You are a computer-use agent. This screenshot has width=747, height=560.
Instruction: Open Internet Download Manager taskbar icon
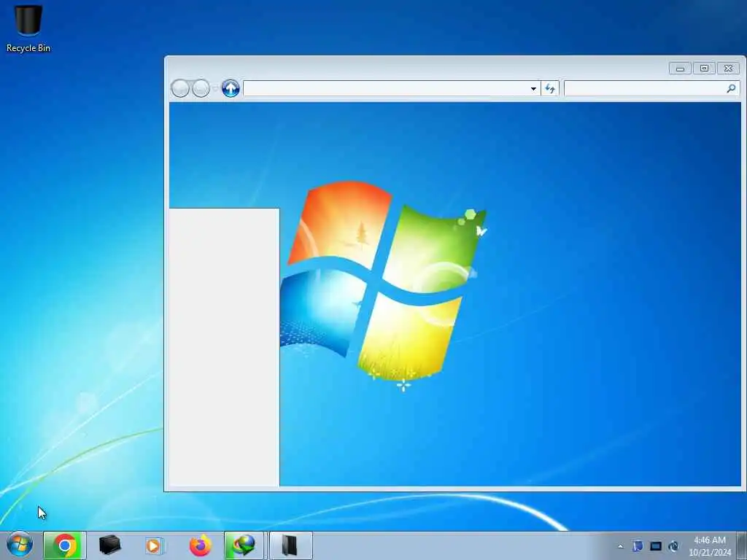coord(244,545)
